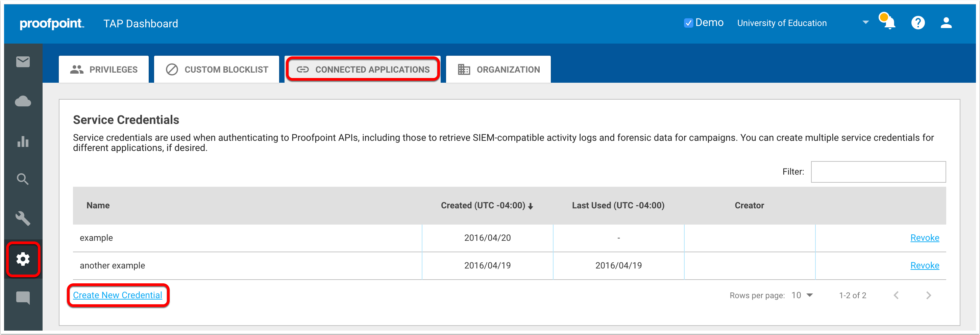
Task: Uncheck the Demo checkbox
Action: (688, 23)
